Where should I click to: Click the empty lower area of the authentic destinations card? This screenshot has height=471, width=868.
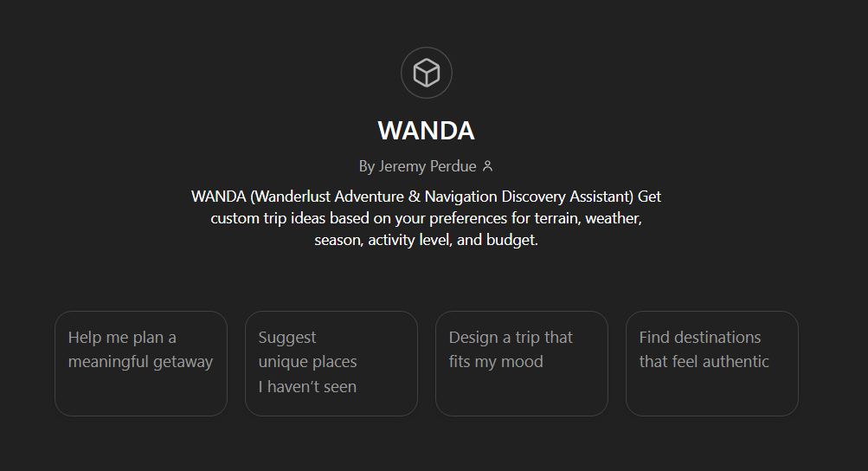pos(712,394)
